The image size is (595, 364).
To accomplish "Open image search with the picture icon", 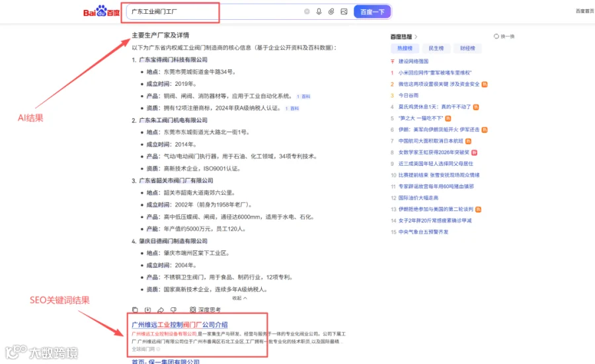I will (x=344, y=12).
